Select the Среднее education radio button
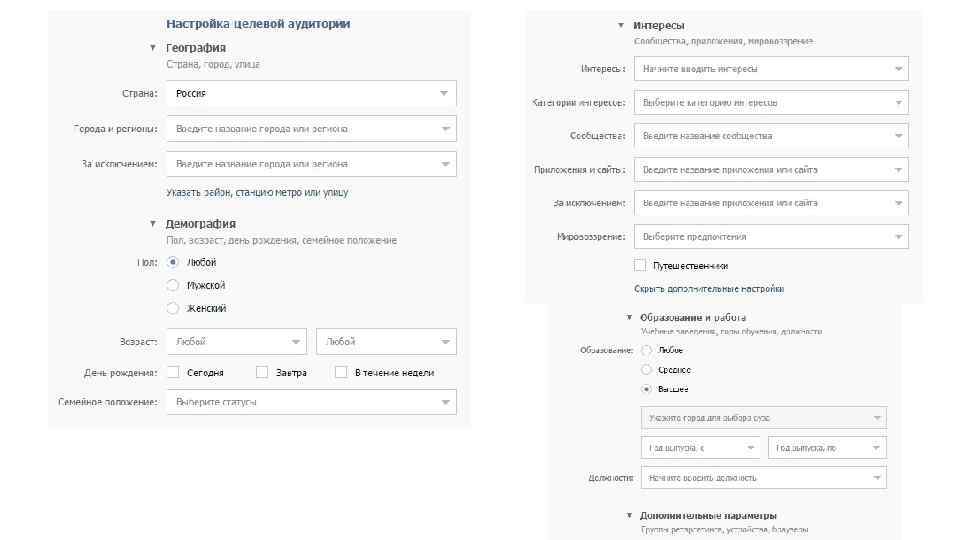Viewport: 960px width, 540px height. coord(646,370)
